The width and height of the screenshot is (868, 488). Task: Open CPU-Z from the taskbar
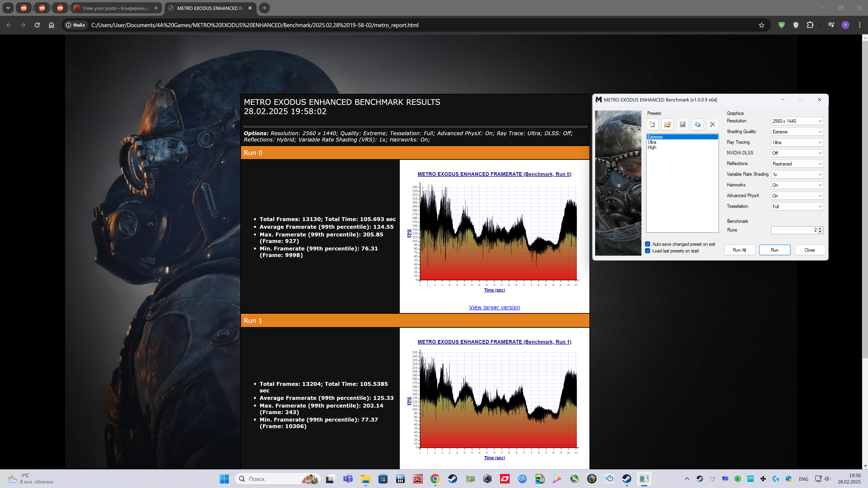point(417,479)
